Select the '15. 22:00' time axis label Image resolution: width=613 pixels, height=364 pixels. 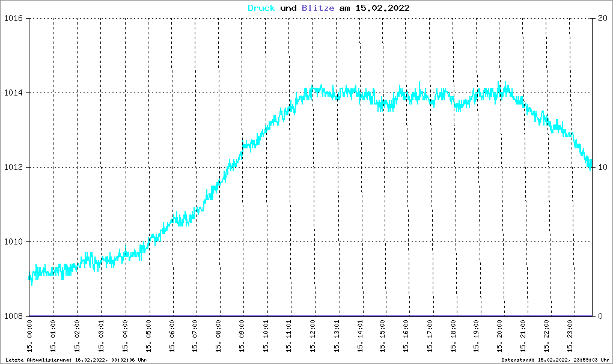tap(546, 336)
